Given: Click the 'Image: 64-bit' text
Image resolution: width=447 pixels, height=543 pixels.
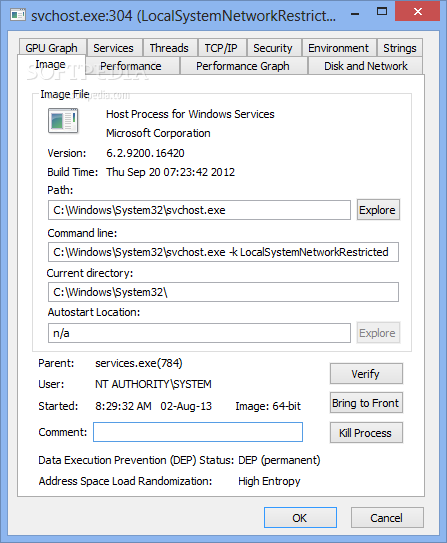Looking at the screenshot, I should coord(268,406).
